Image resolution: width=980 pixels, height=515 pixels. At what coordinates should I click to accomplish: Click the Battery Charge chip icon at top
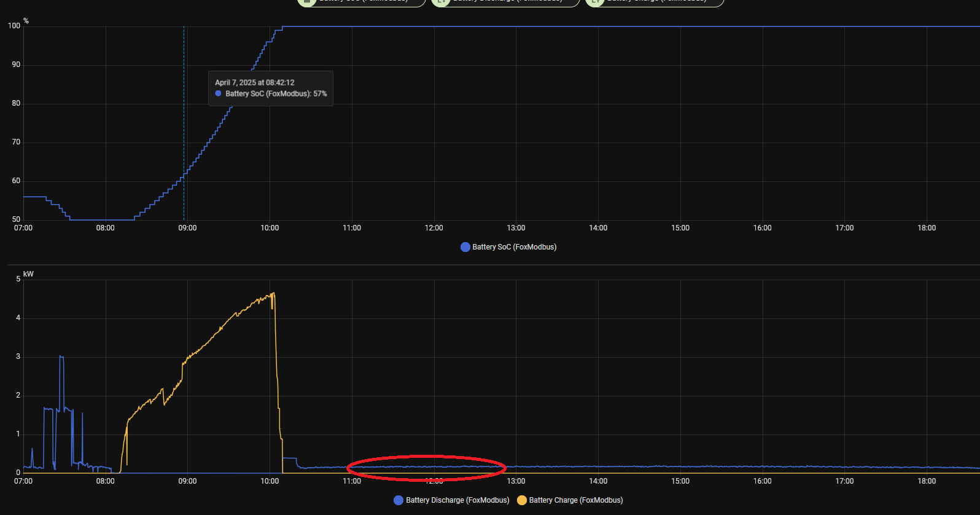click(x=594, y=2)
